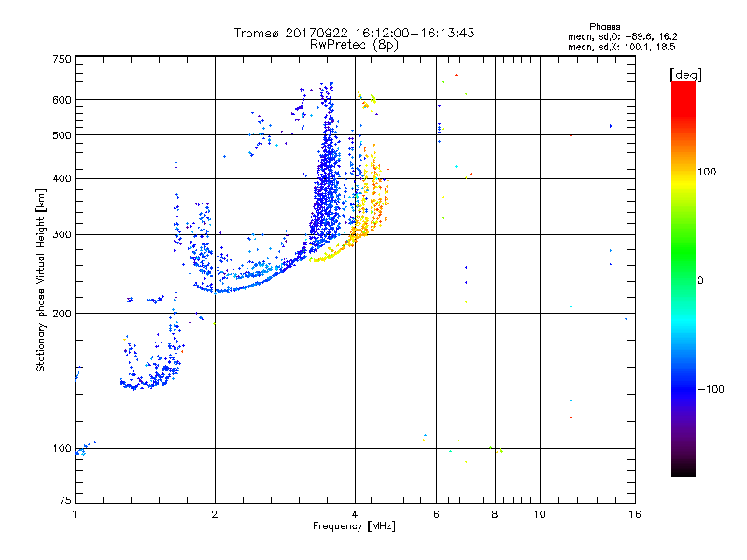Click the y-axis tick label '100' on the height axis
747x560 pixels.
click(x=62, y=448)
